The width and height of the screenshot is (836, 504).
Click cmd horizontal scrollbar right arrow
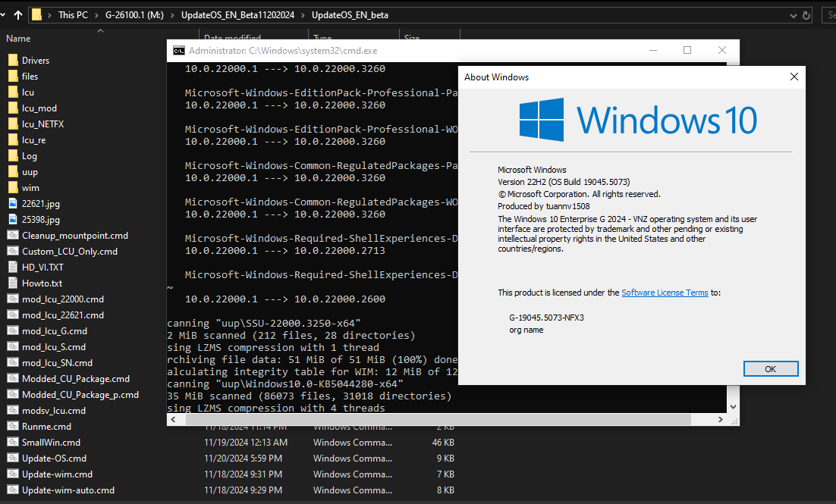[720, 420]
